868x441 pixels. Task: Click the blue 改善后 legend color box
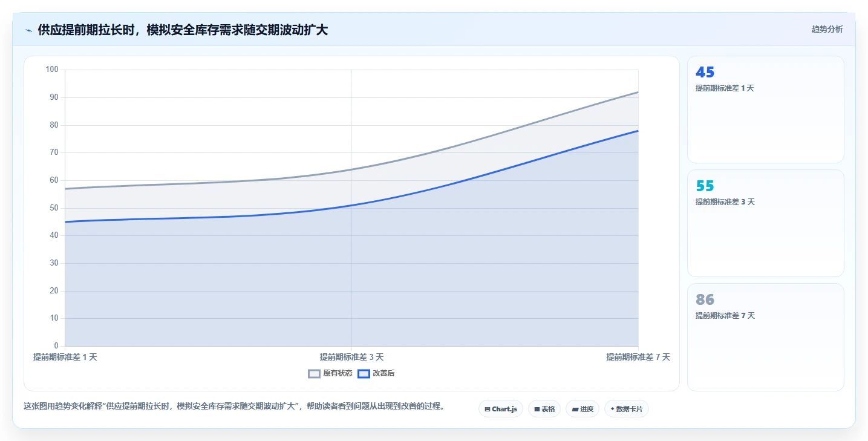point(364,373)
